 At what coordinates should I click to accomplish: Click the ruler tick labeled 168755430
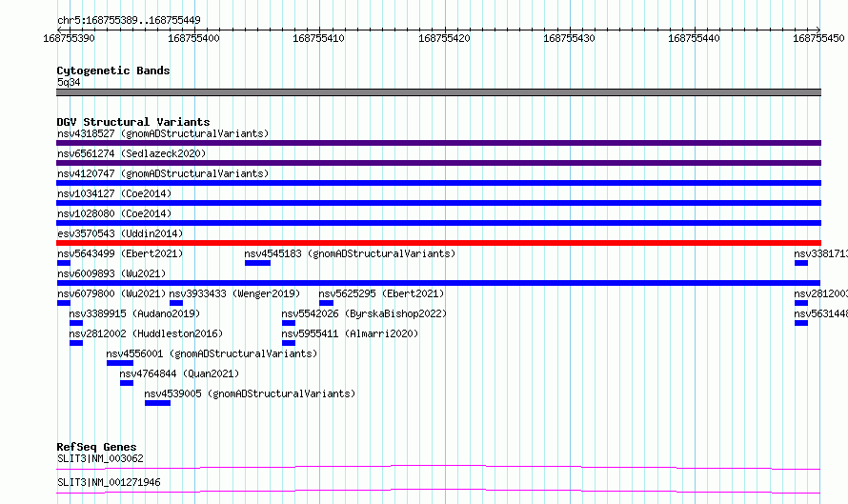click(569, 38)
